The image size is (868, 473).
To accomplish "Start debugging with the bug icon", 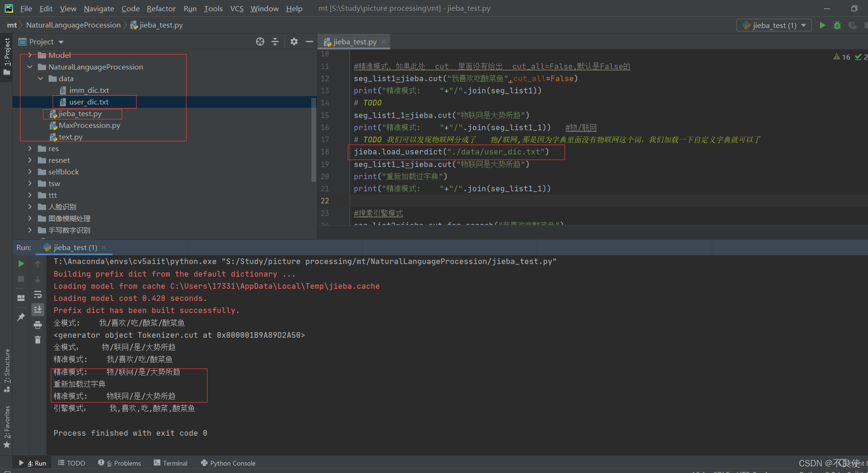I will pos(837,25).
